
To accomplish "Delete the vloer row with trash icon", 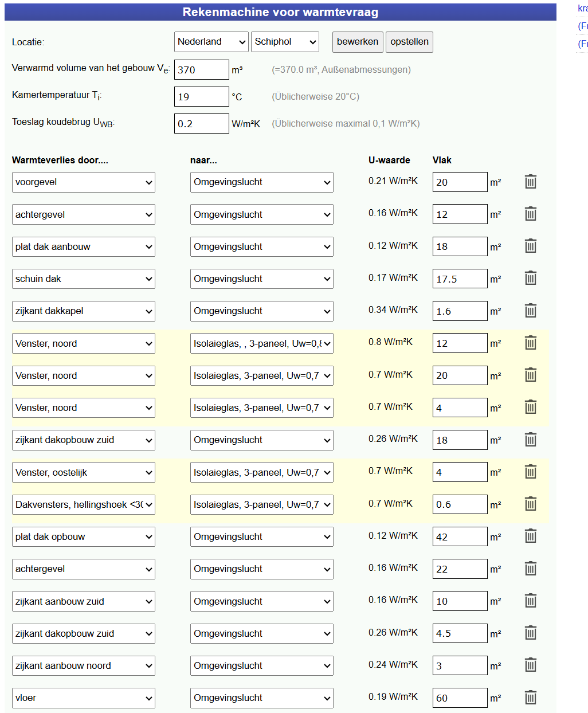I will click(x=530, y=698).
